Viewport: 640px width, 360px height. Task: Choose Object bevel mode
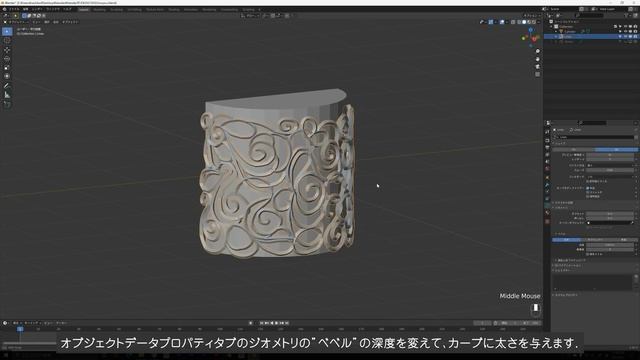(595, 240)
